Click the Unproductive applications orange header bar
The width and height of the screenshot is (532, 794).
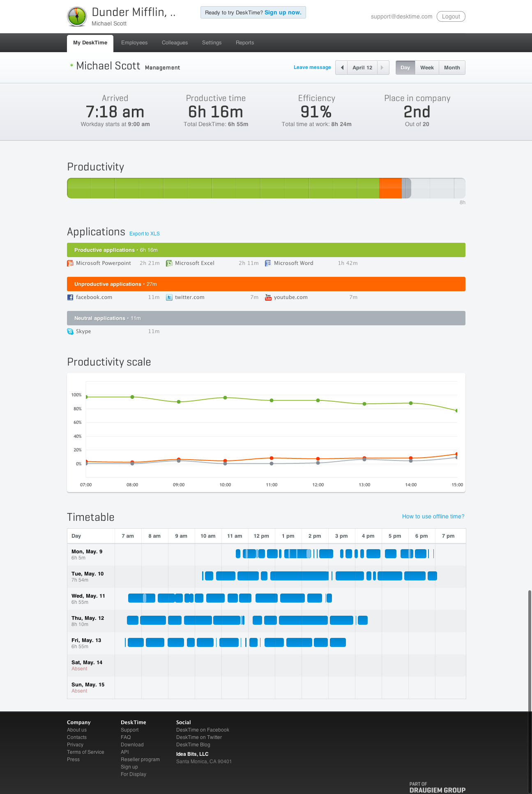pyautogui.click(x=266, y=284)
